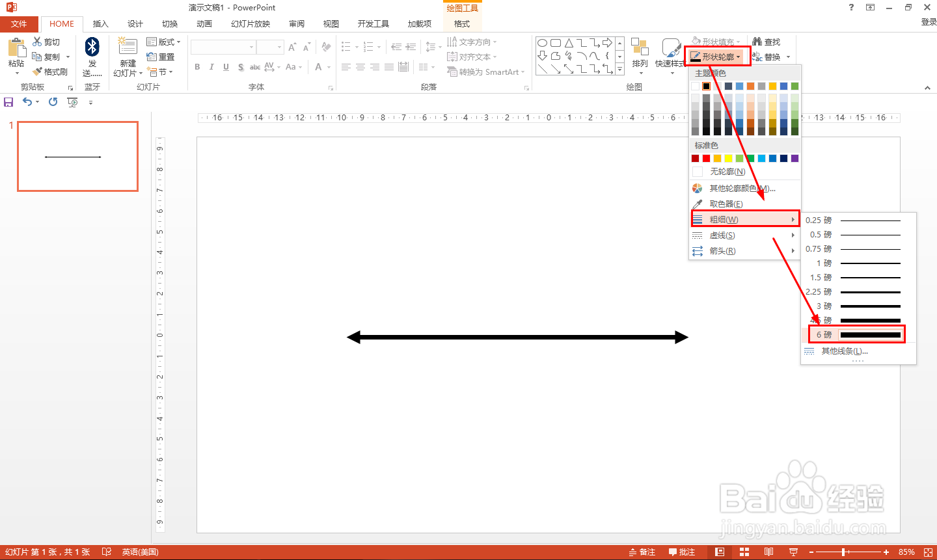Switch to Slide Sorter view icon

click(x=744, y=552)
